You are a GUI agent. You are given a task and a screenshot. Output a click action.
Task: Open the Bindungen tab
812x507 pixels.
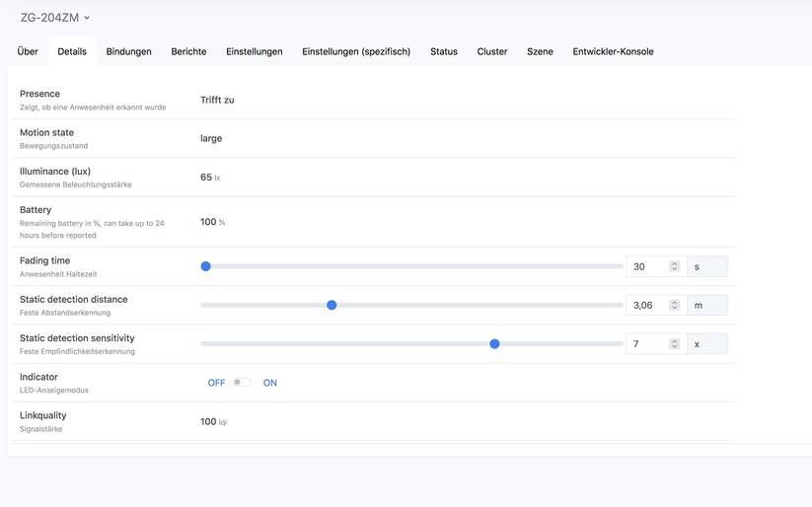[128, 51]
